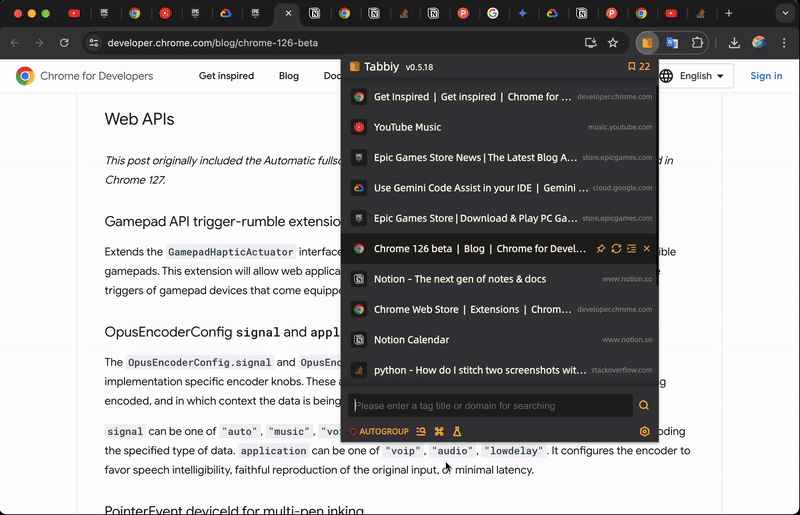
Task: Close the active browser tab
Action: tap(288, 13)
